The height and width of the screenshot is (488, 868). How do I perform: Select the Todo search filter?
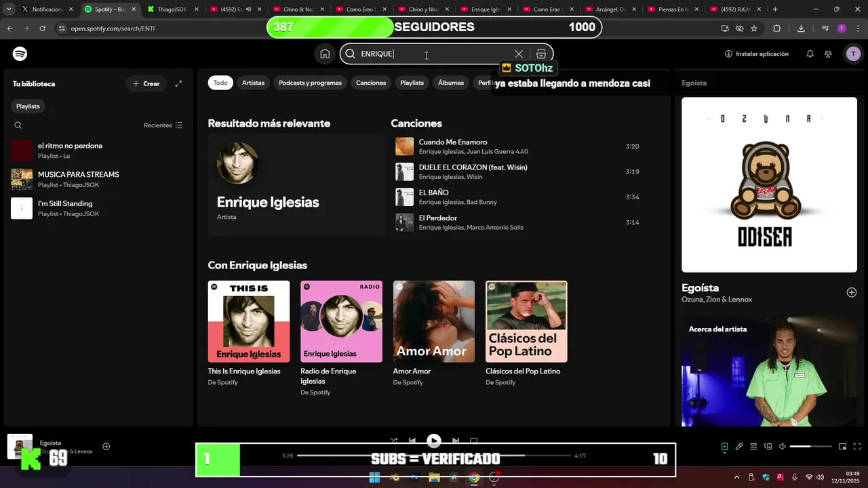(x=220, y=83)
